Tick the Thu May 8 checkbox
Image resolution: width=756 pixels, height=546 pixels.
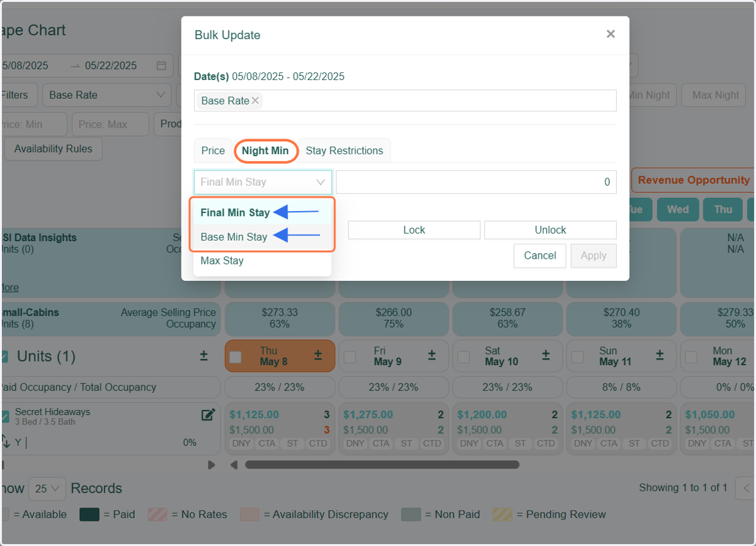[x=236, y=357]
